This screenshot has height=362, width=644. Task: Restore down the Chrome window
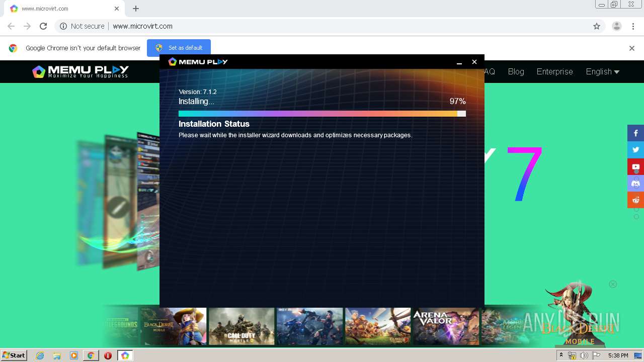[614, 5]
